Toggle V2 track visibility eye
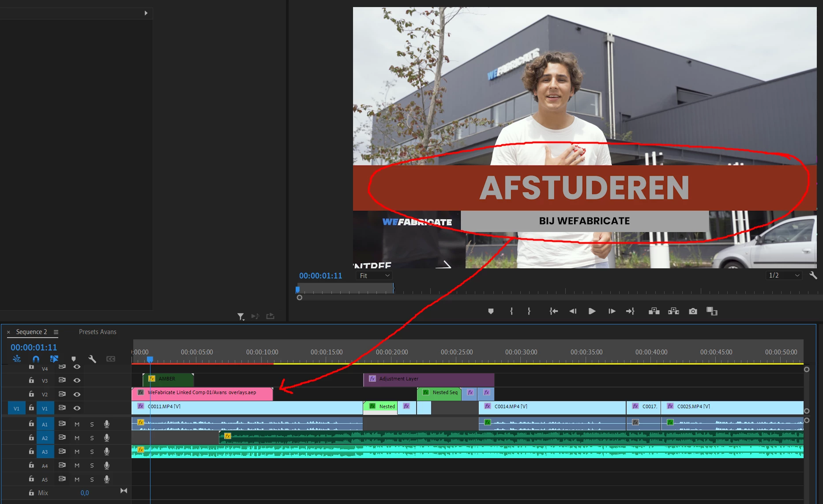823x504 pixels. (x=77, y=394)
